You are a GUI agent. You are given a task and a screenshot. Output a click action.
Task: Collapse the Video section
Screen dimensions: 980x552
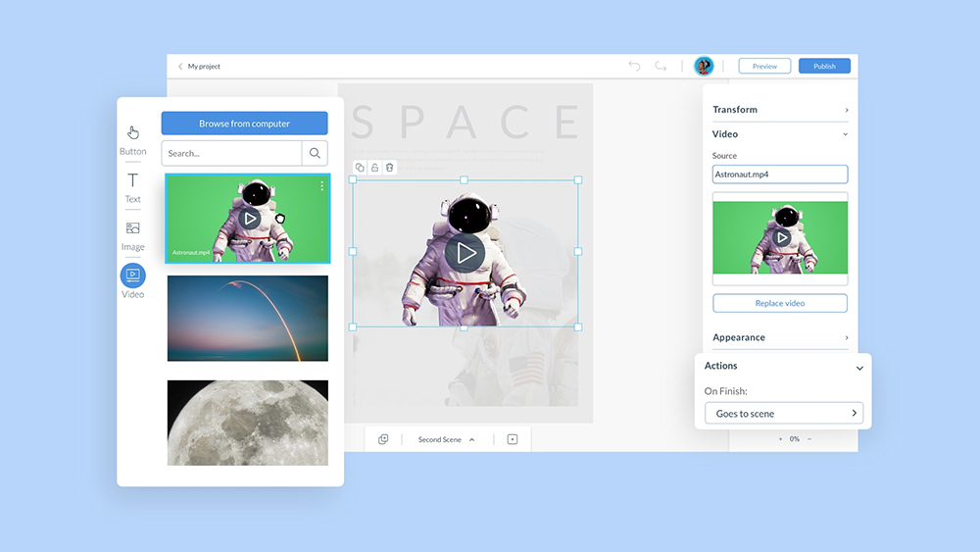click(x=780, y=133)
